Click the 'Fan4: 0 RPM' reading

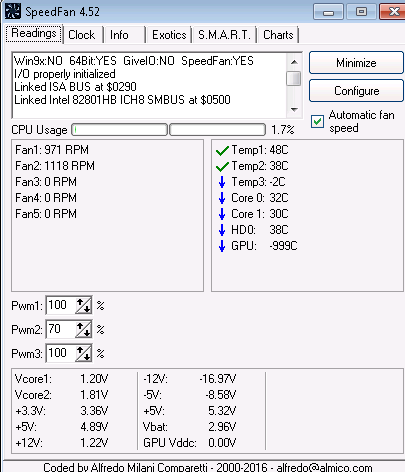[46, 198]
